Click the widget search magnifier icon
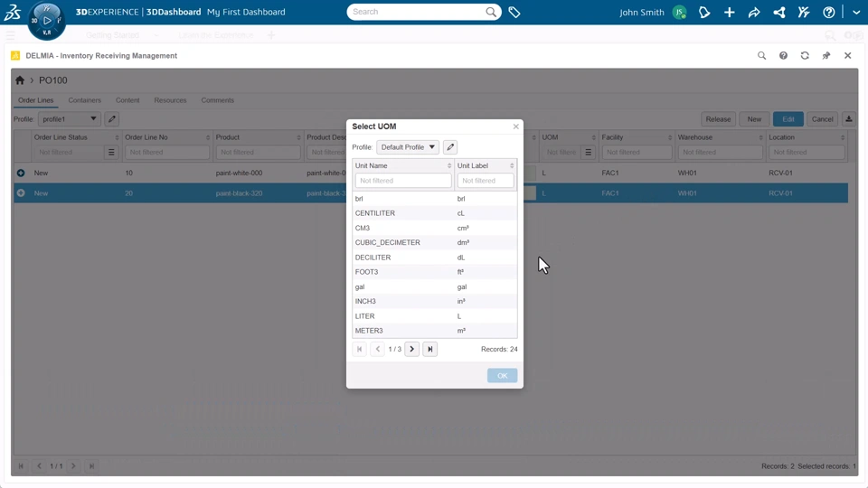Screen dimensions: 868x488 tap(761, 55)
